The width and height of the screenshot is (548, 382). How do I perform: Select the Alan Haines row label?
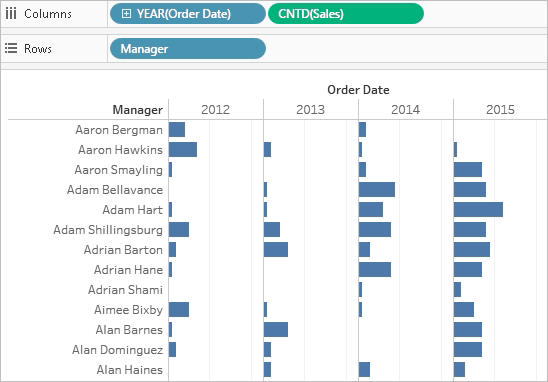coord(130,370)
